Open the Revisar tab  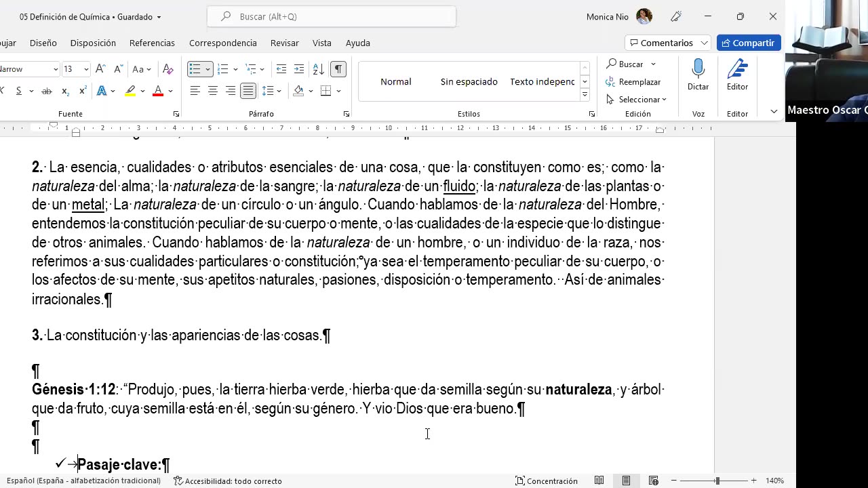[285, 43]
